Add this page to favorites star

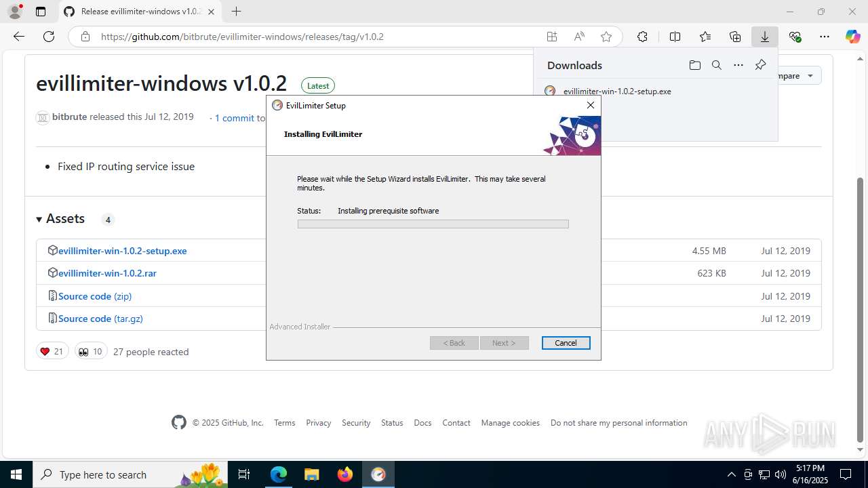(x=606, y=37)
